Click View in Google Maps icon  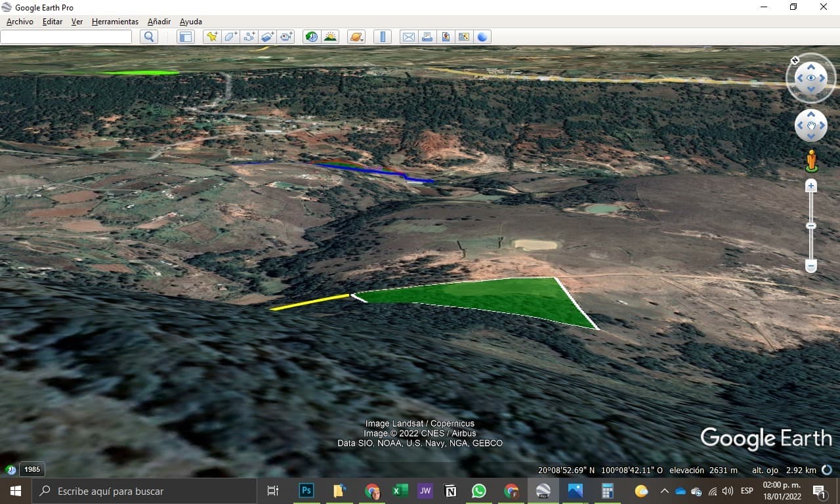click(464, 37)
